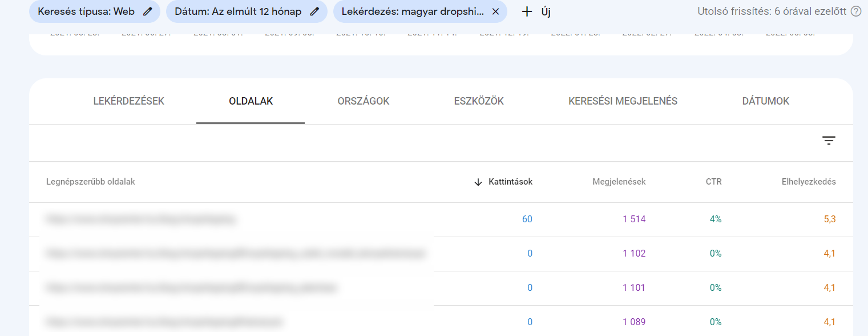The height and width of the screenshot is (336, 868).
Task: Open the page row with 1 101 impressions
Action: pos(441,288)
